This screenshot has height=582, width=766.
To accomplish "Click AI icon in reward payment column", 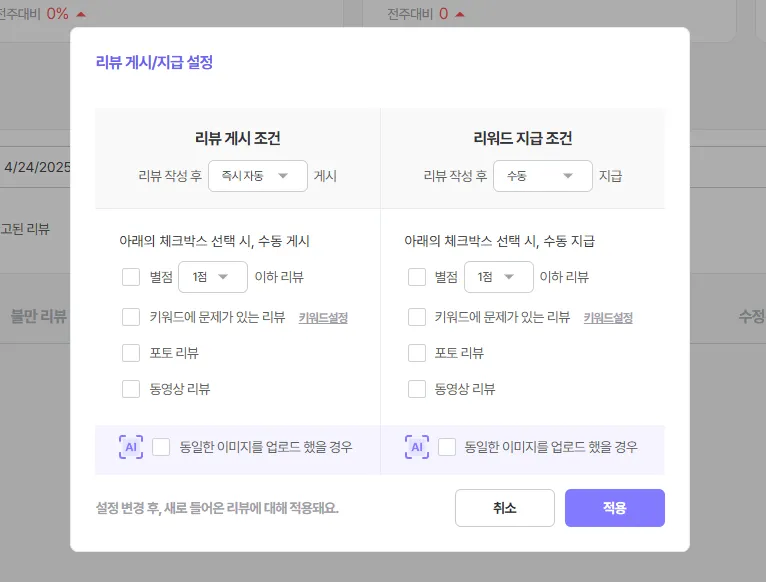I will pyautogui.click(x=417, y=447).
